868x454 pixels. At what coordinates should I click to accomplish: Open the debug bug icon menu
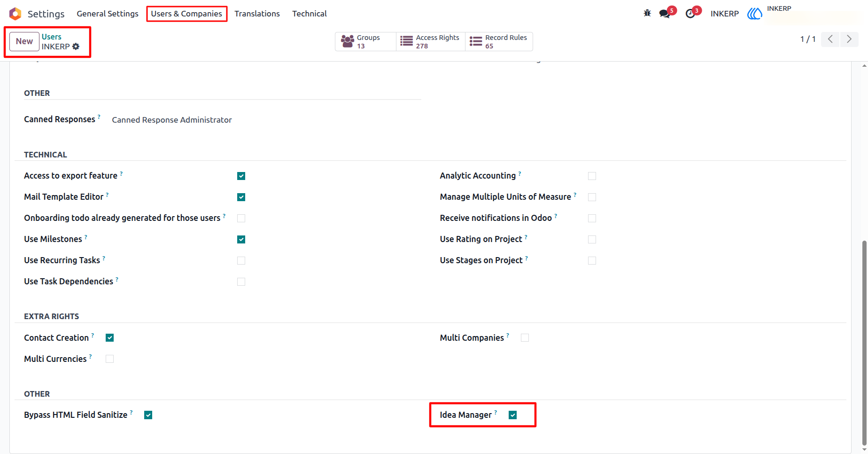647,13
